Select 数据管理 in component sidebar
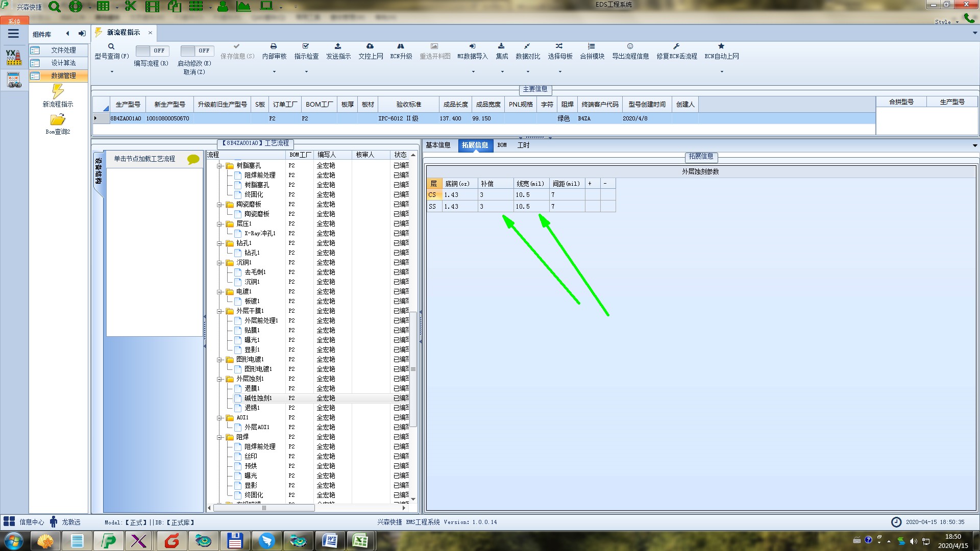Image resolution: width=980 pixels, height=551 pixels. 63,76
